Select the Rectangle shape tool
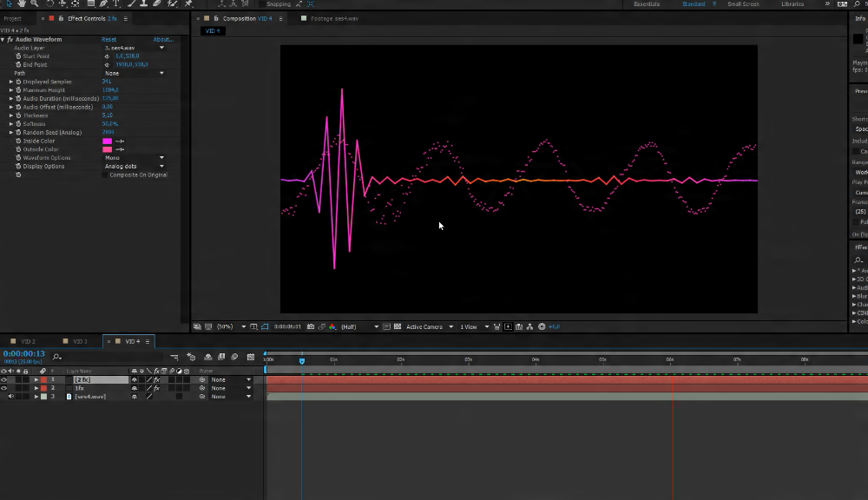 [x=91, y=3]
